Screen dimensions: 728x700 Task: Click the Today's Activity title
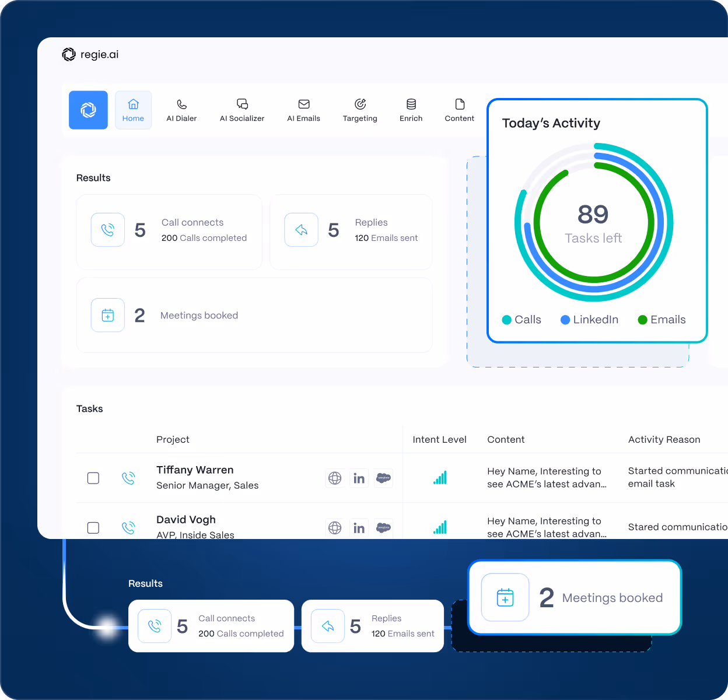pos(551,123)
